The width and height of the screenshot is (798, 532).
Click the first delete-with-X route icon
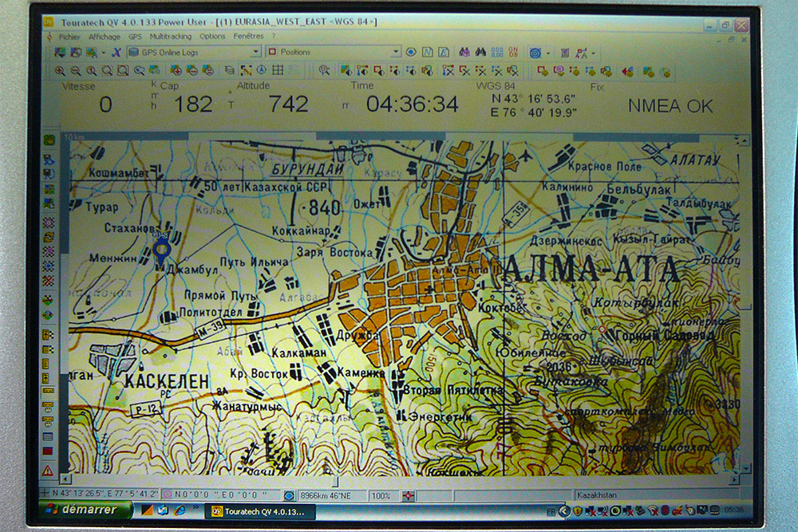pos(448,71)
